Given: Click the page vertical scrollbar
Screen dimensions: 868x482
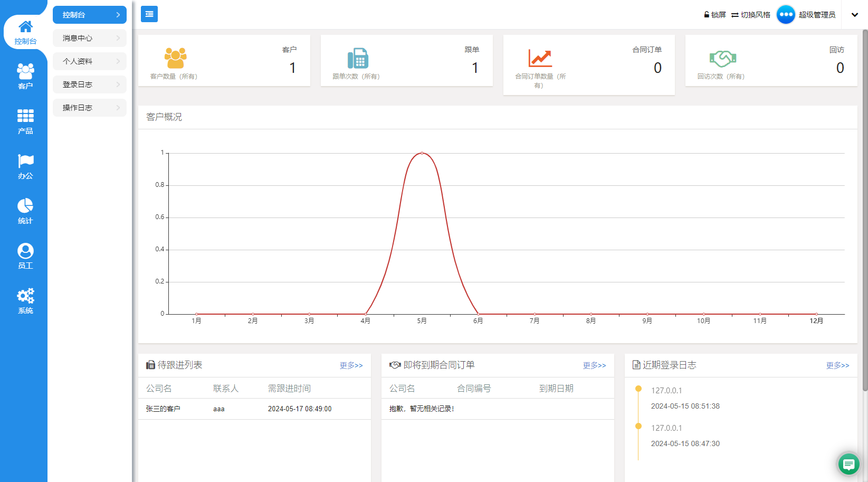Looking at the screenshot, I should 865,211.
